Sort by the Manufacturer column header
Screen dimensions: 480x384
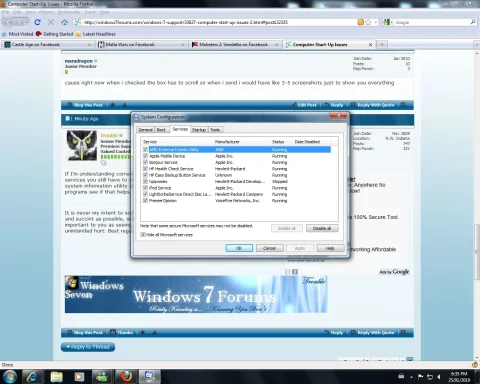coord(241,142)
